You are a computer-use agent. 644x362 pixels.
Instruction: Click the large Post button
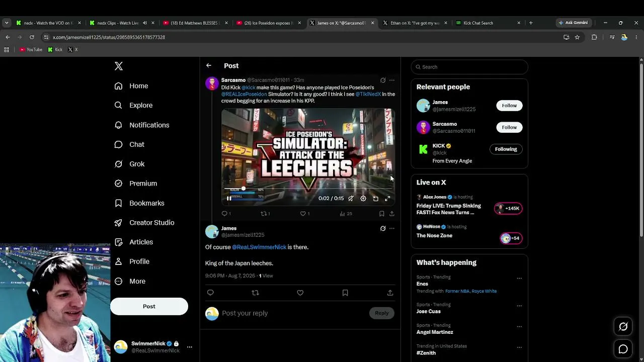point(149,306)
